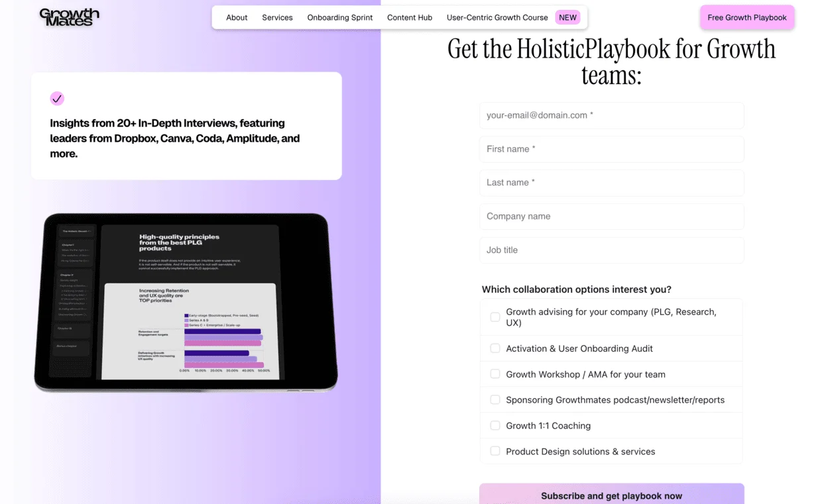818x504 pixels.
Task: Open the Content Hub link
Action: click(410, 18)
